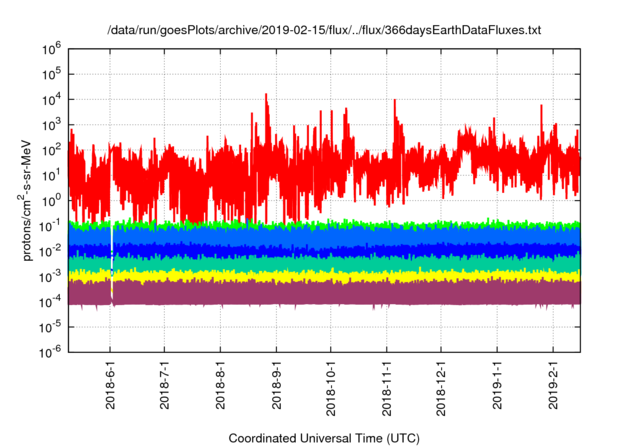Click the tallest red flux spike near 2018-9-1
Screen dimensions: 640x448
267,118
